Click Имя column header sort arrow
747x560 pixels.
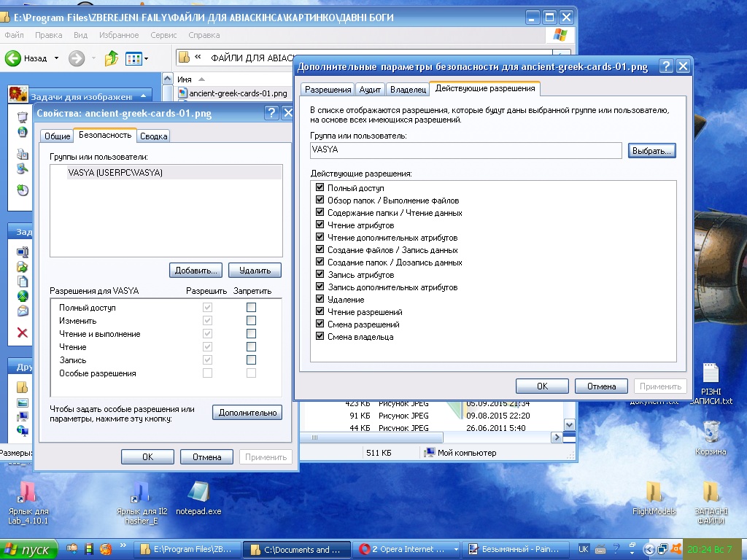(x=201, y=79)
